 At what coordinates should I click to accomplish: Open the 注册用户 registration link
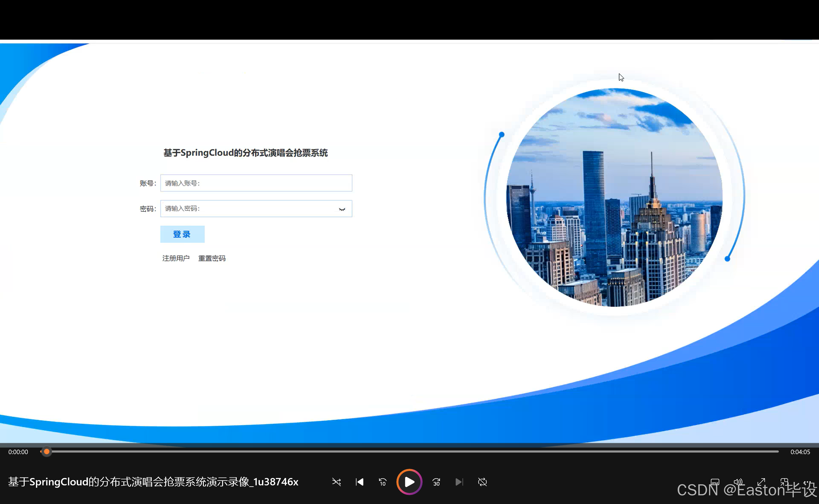tap(176, 258)
